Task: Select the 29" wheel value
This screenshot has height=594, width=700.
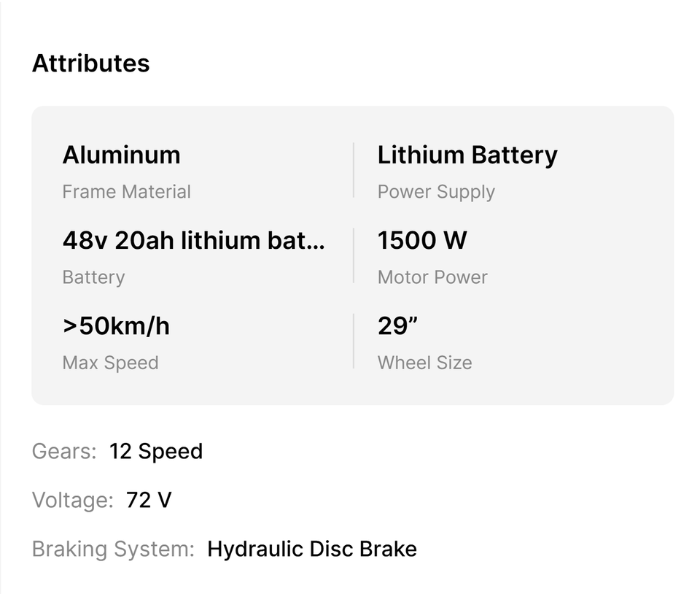Action: click(x=397, y=325)
